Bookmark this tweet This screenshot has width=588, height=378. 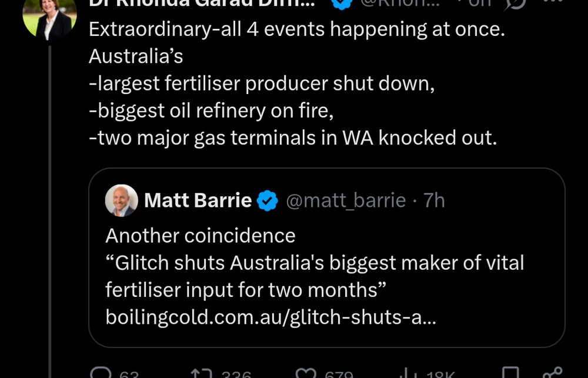point(512,373)
